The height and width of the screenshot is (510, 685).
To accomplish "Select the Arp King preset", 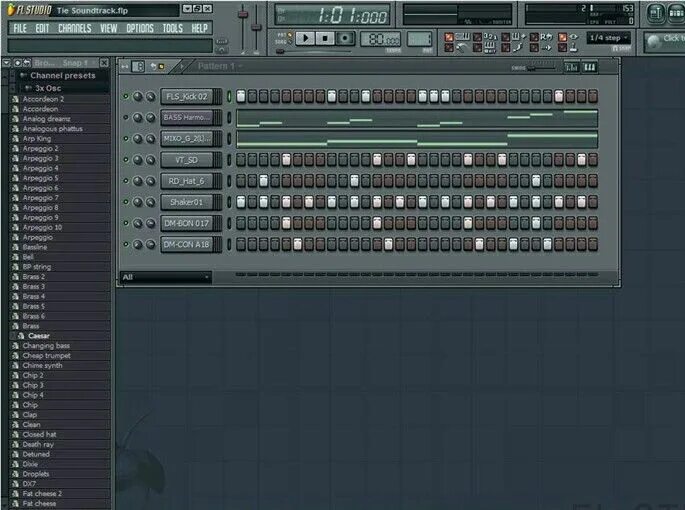I will (x=37, y=139).
